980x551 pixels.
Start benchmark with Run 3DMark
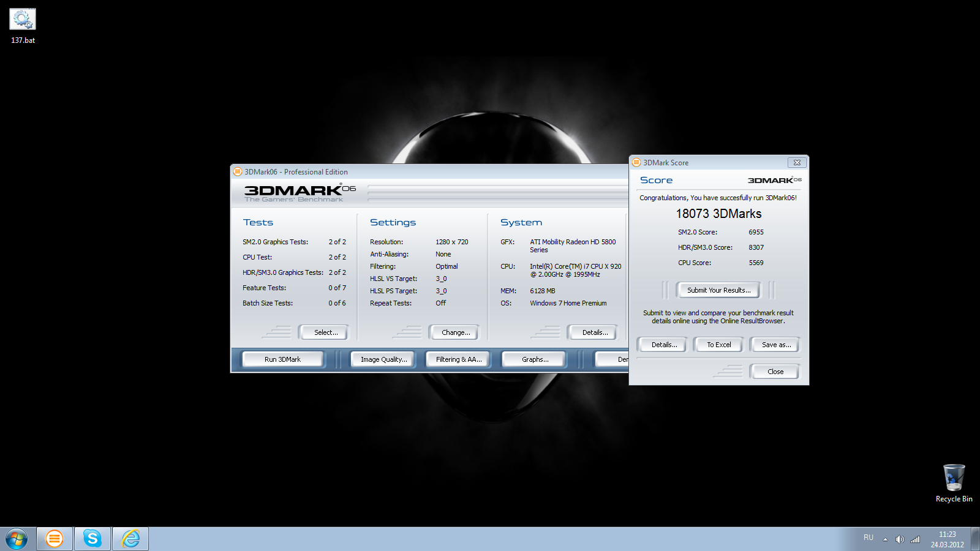283,359
